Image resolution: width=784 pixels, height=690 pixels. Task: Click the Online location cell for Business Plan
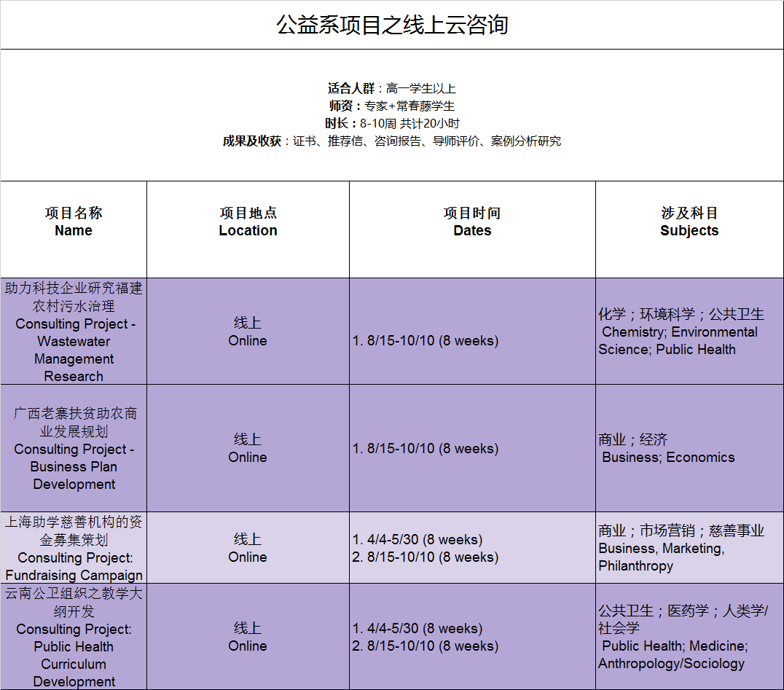point(248,449)
